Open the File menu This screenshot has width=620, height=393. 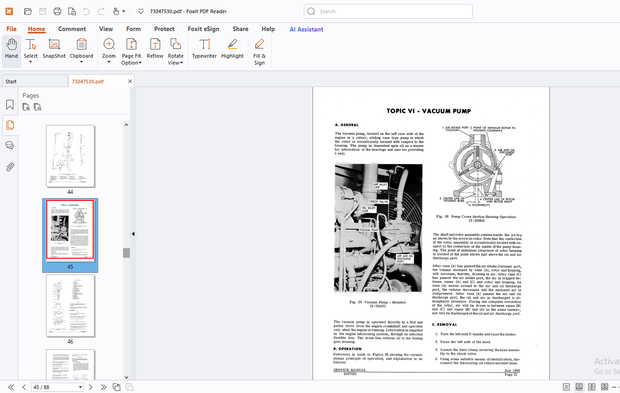(x=11, y=29)
